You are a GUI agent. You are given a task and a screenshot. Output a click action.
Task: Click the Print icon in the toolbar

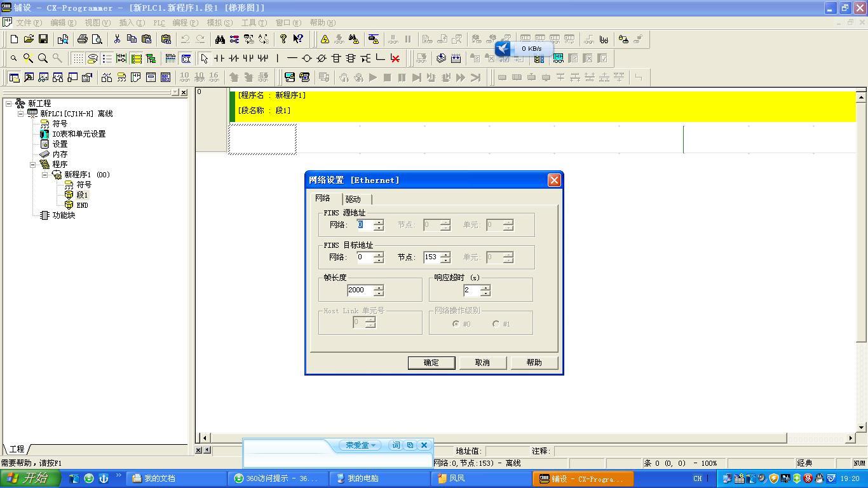coord(82,39)
